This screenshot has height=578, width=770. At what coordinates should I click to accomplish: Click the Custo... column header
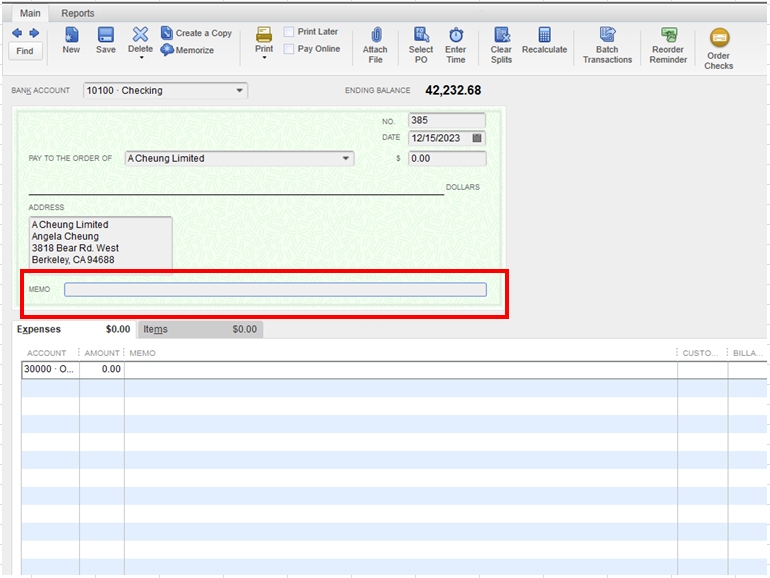coord(700,353)
